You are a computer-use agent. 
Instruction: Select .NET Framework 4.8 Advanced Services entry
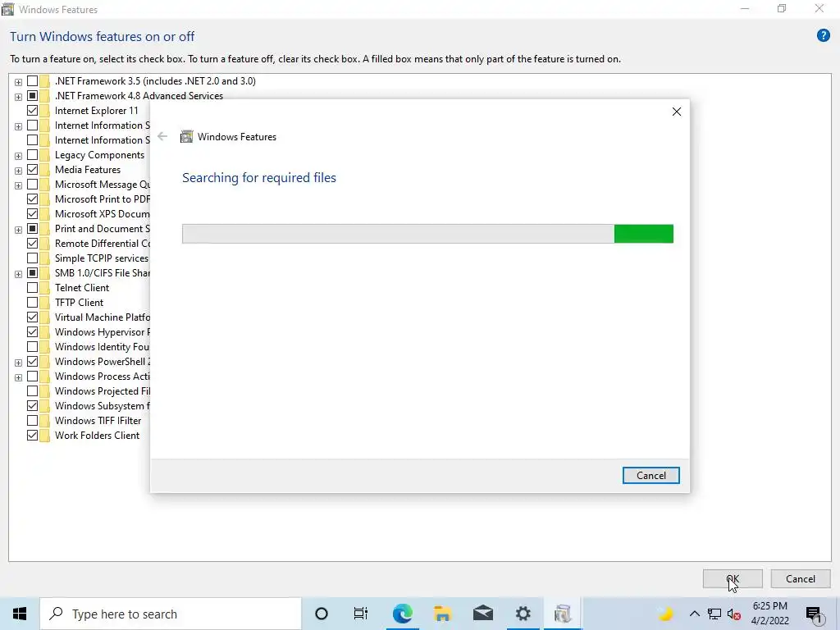[x=139, y=96]
